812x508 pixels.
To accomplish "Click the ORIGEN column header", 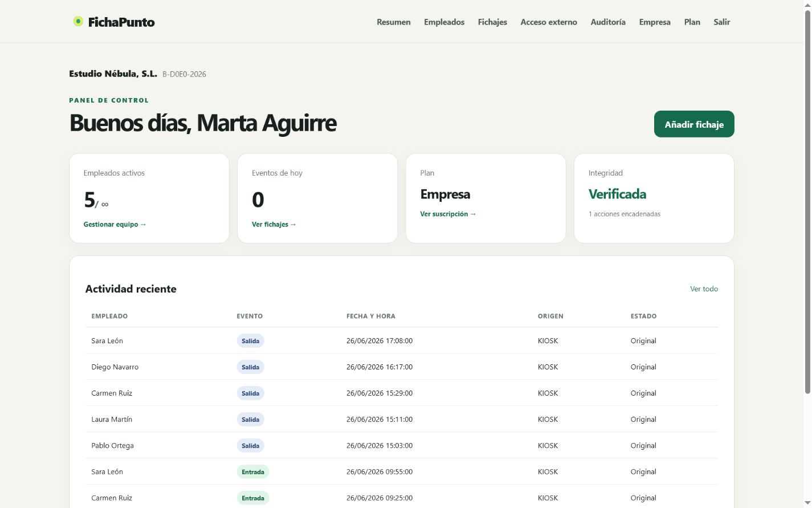I will 550,316.
